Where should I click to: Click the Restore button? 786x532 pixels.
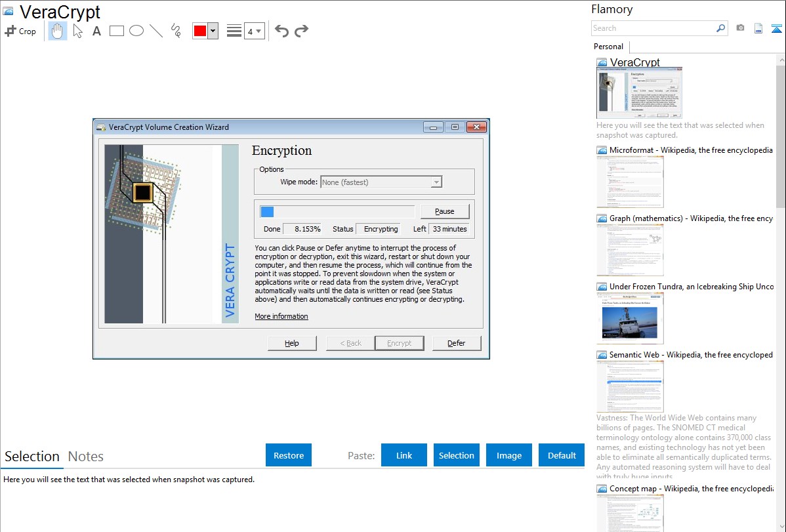[x=289, y=455]
